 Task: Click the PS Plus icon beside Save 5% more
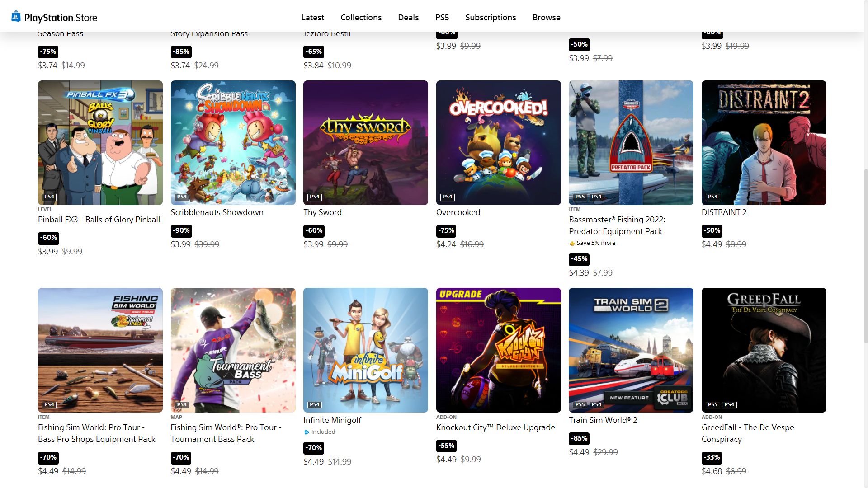[x=572, y=244]
